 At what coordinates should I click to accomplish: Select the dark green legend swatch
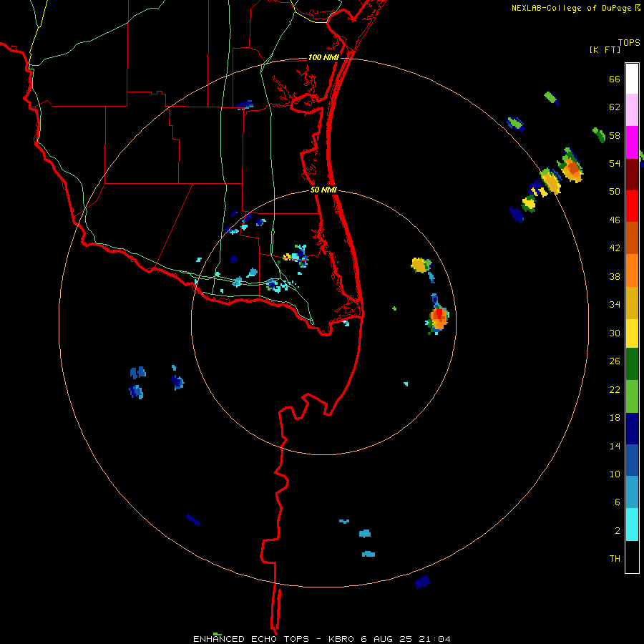point(632,364)
